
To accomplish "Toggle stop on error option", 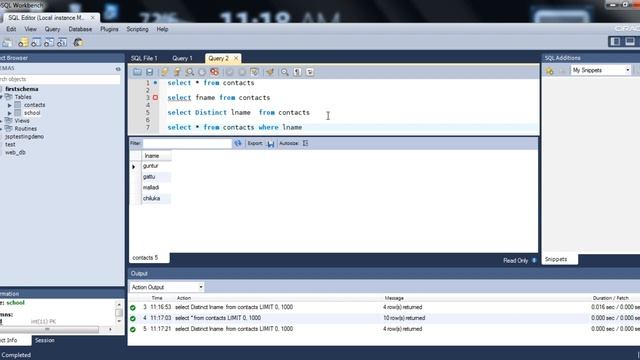I will [x=214, y=72].
